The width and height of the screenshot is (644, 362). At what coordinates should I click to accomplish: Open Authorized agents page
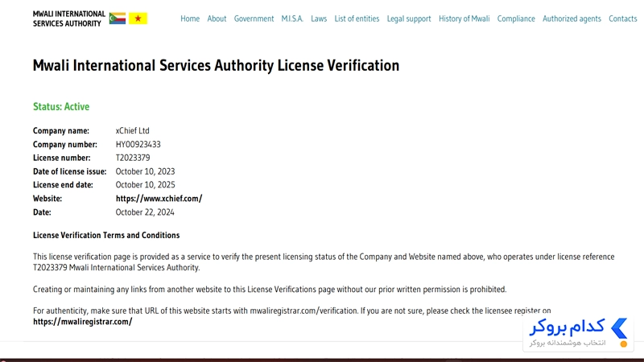[x=572, y=19]
